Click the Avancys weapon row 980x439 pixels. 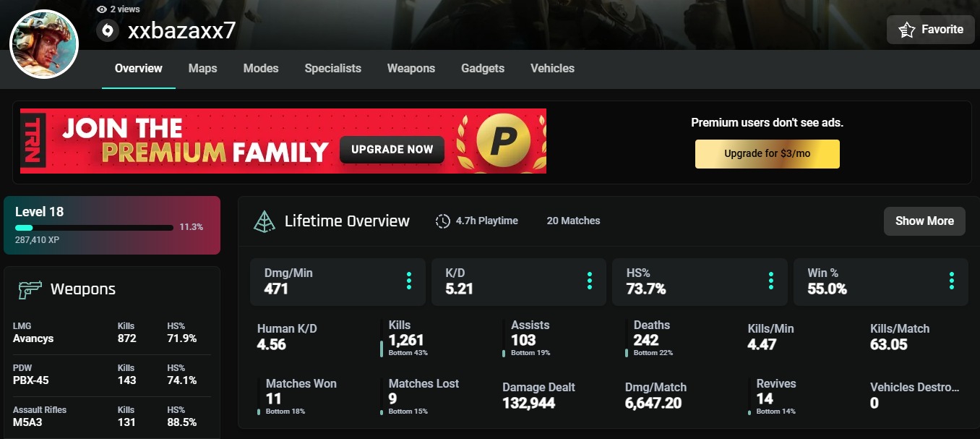click(x=112, y=333)
